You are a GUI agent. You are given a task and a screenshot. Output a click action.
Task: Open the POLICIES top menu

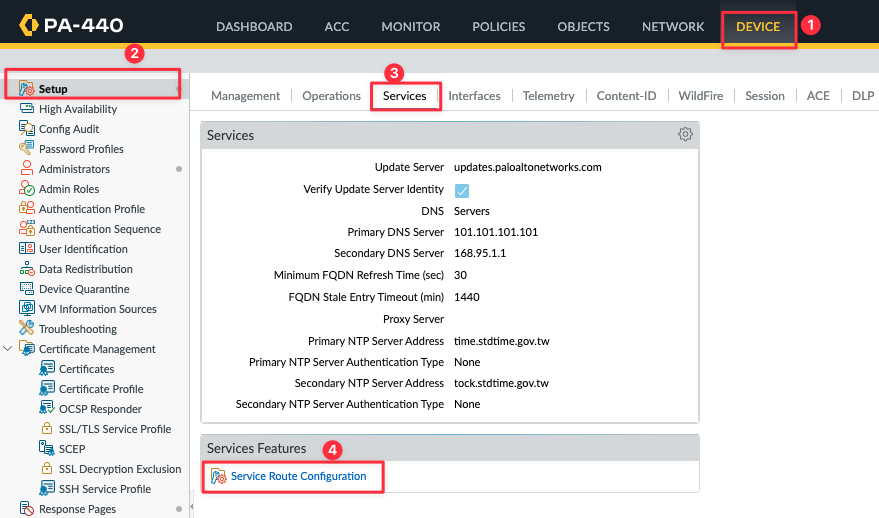pyautogui.click(x=498, y=26)
